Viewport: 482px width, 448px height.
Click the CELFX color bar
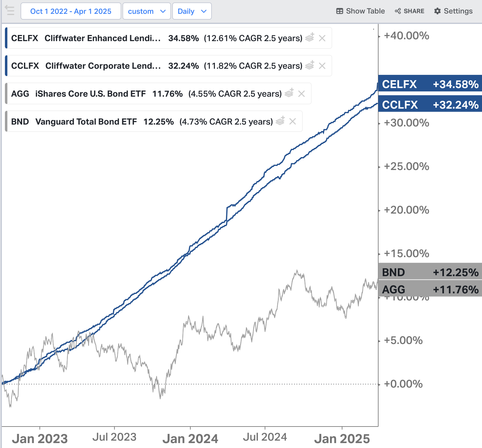[6, 38]
